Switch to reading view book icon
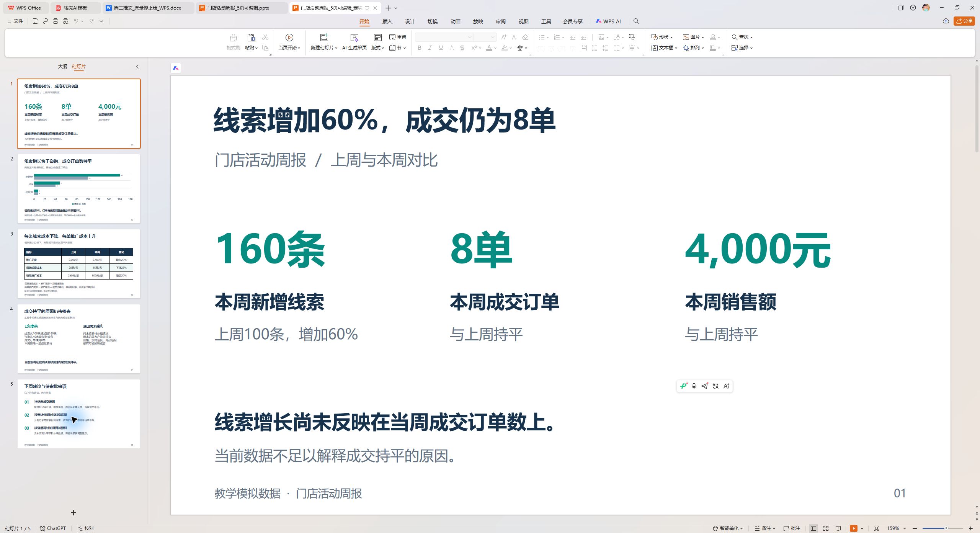980x533 pixels. pyautogui.click(x=838, y=528)
